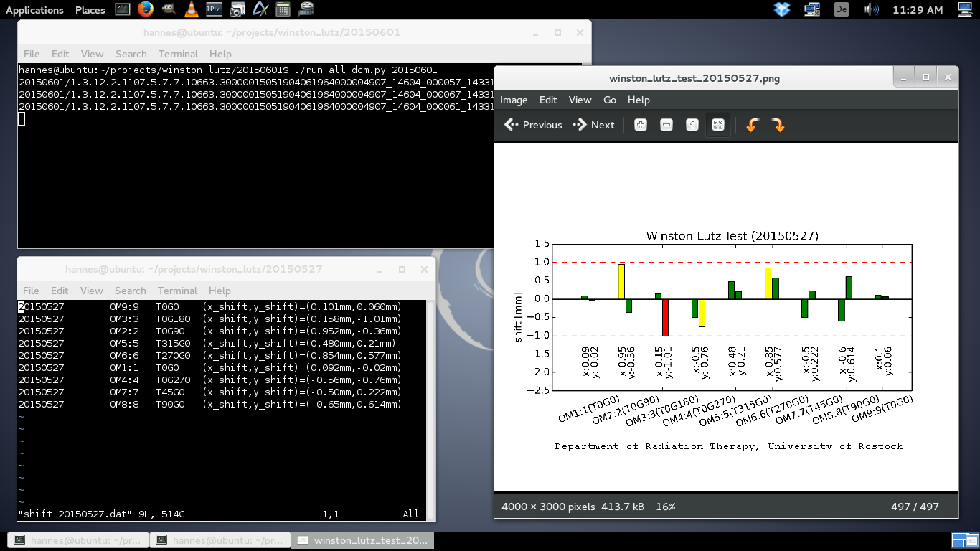The image size is (980, 551).
Task: Open Help menu in the 20150601 terminal
Action: 220,54
